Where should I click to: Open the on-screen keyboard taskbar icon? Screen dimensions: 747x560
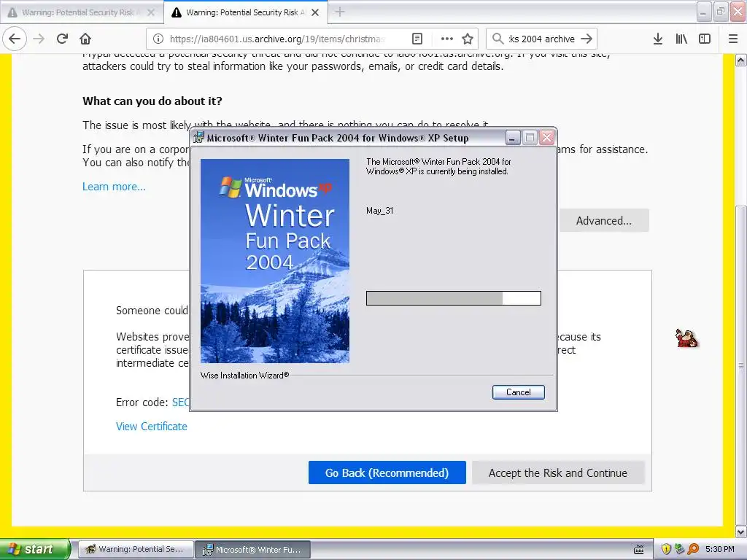coord(639,550)
